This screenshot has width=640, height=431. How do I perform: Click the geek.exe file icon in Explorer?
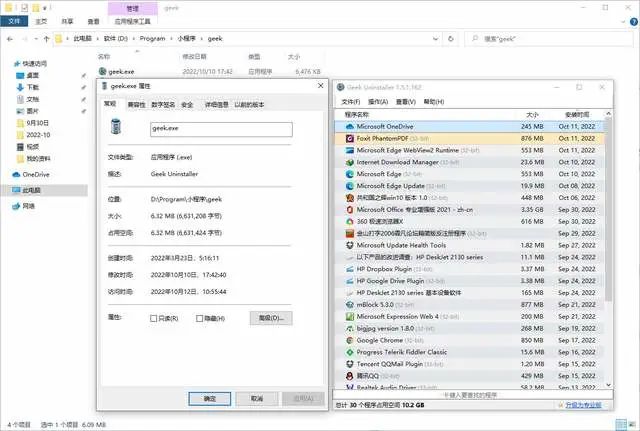click(103, 71)
